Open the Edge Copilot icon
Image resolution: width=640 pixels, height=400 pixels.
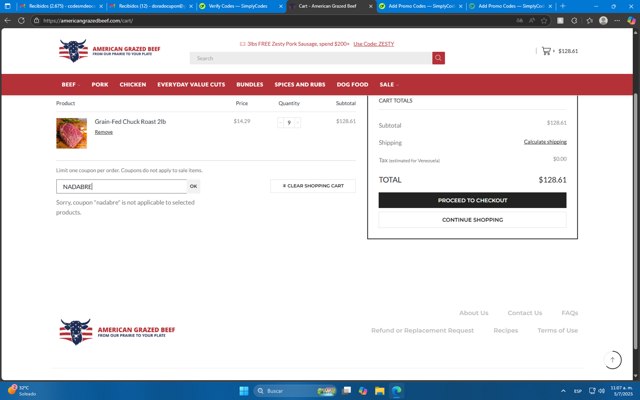631,20
